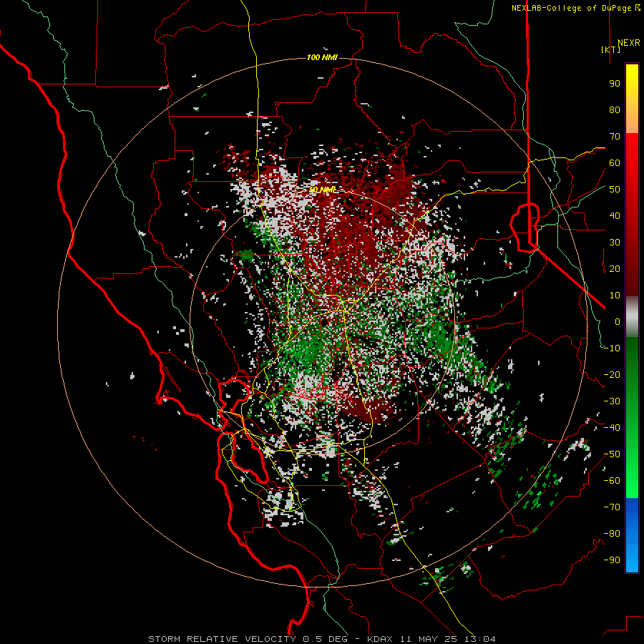Click the 70 value on the scale
The image size is (644, 644).
point(615,137)
